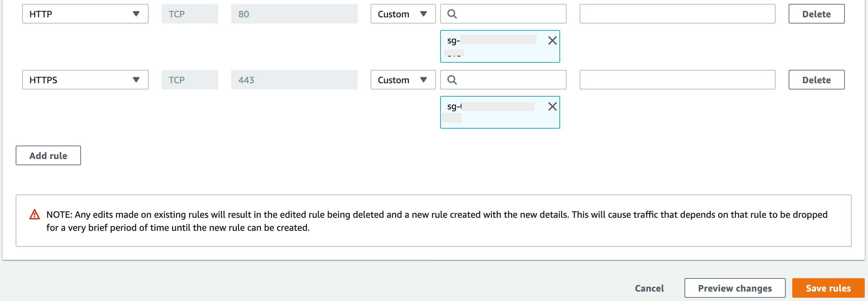Remove the security group chip in HTTP rule
868x301 pixels.
point(552,41)
